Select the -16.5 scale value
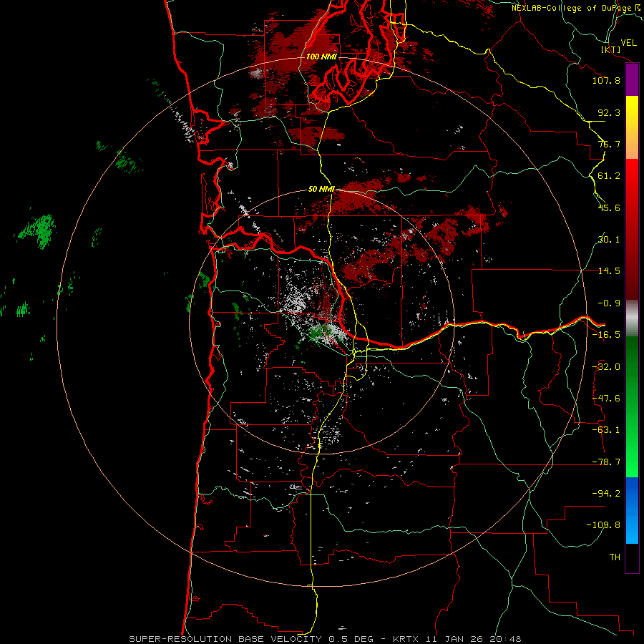 [606, 335]
